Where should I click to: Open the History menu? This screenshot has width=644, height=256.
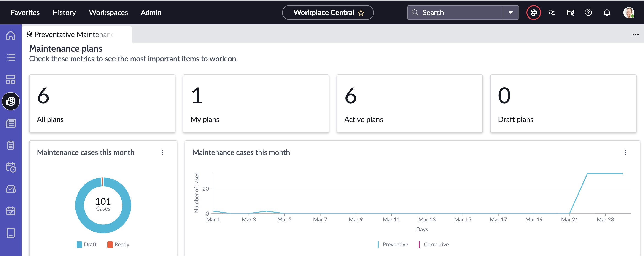tap(64, 13)
